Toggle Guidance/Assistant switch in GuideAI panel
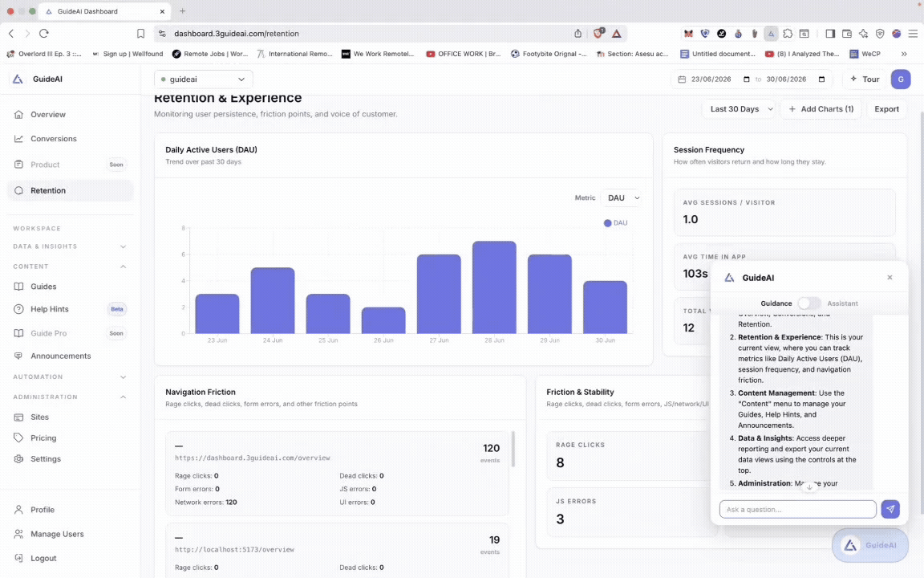Screen dimensions: 924x578 coord(809,303)
